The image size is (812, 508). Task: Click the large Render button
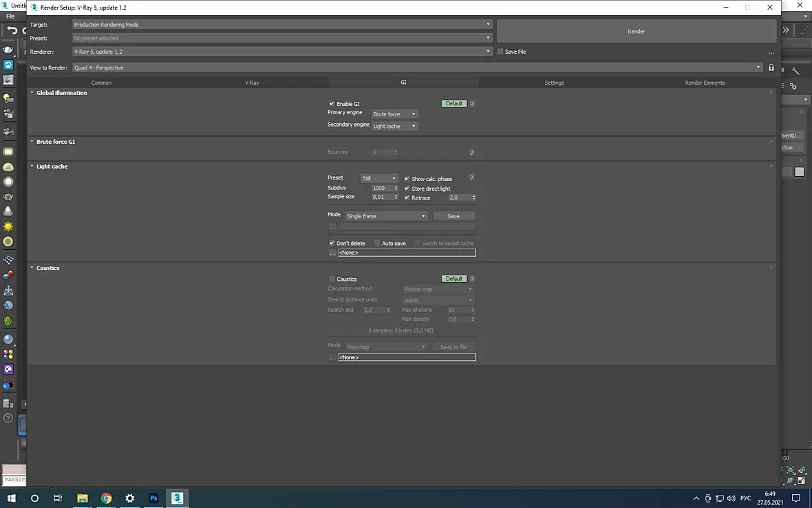click(x=637, y=31)
